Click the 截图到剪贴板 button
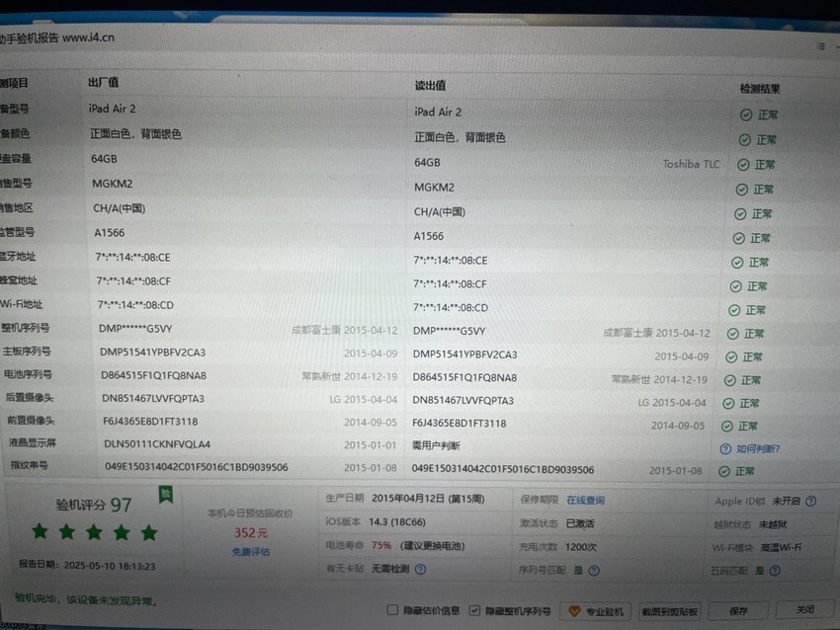 point(670,611)
